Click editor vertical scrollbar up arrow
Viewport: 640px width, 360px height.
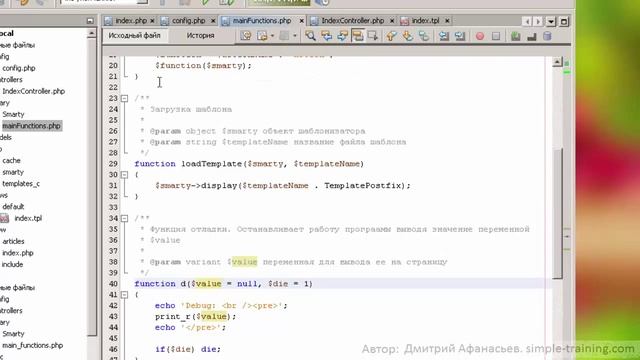(x=558, y=62)
